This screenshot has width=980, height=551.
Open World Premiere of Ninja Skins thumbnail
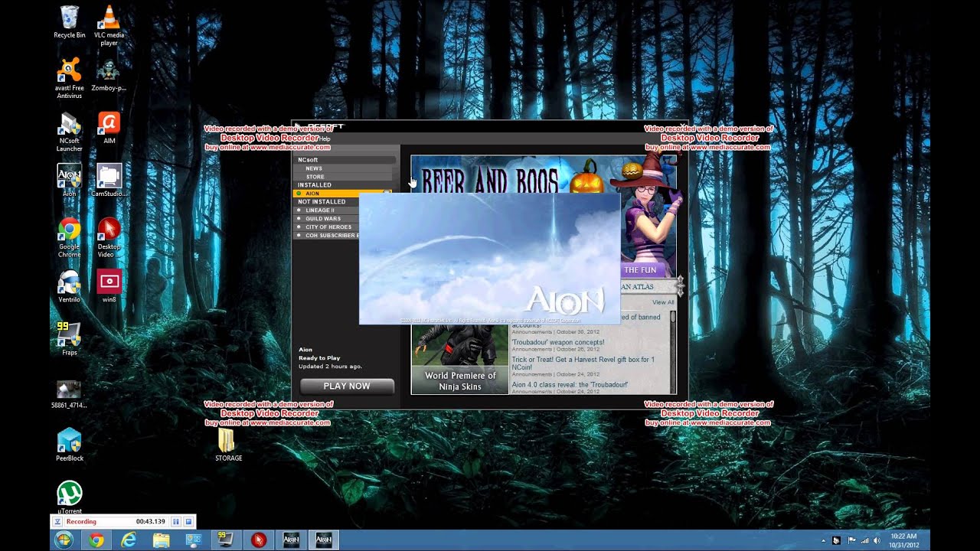[460, 360]
